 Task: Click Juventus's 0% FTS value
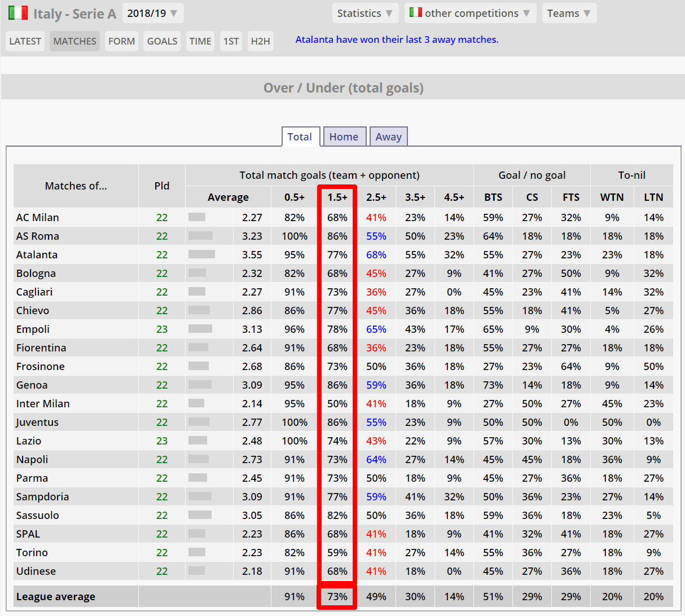point(571,422)
